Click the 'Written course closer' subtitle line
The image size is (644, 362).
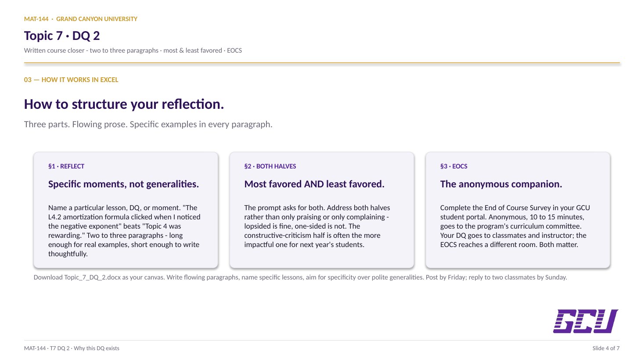click(133, 50)
